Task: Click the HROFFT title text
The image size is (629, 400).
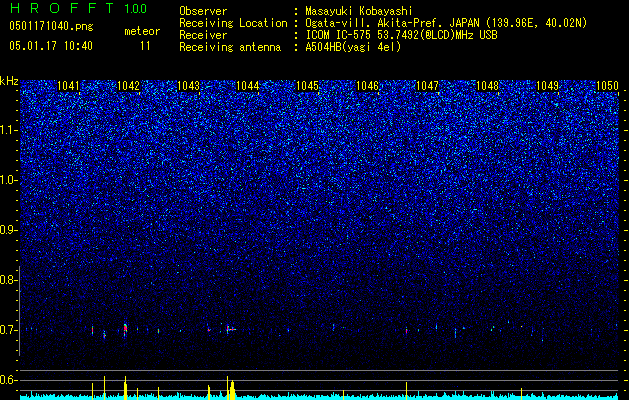Action: [x=62, y=8]
